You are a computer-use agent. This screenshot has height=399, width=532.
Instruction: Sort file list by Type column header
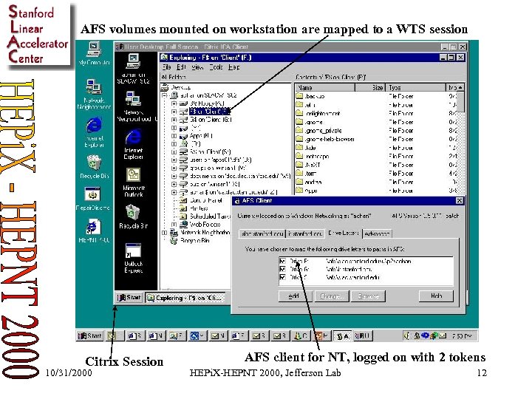tap(415, 87)
